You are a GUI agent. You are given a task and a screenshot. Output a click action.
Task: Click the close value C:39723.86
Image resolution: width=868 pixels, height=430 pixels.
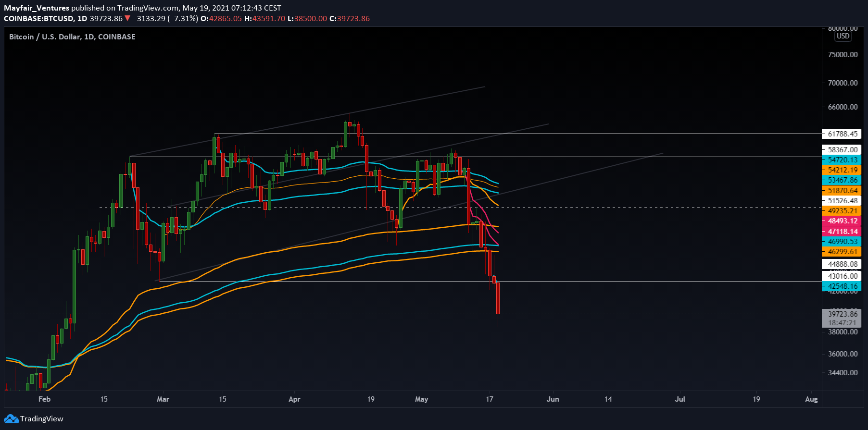[x=350, y=19]
